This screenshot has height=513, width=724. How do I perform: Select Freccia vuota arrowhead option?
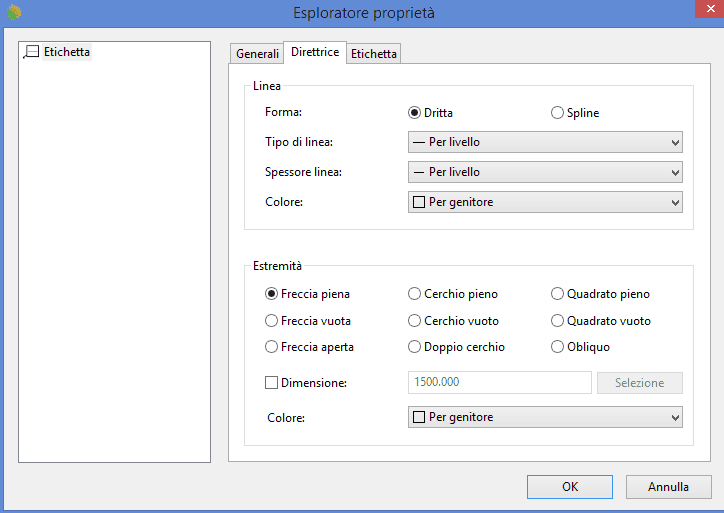point(271,321)
